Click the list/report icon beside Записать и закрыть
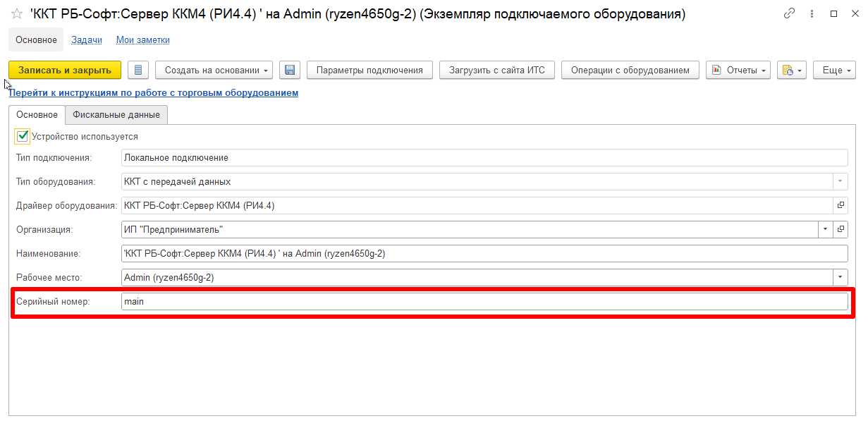The image size is (868, 421). coord(138,70)
